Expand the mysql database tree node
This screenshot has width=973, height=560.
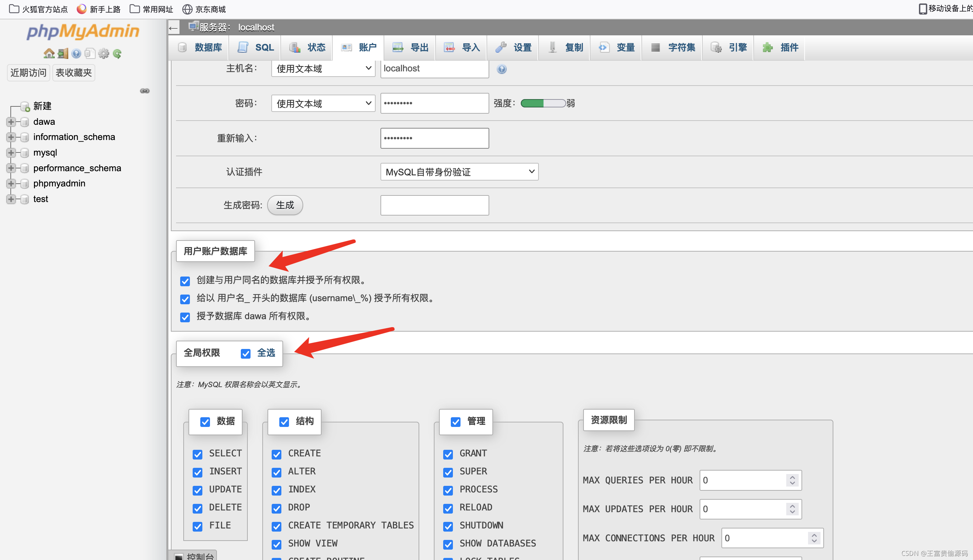pyautogui.click(x=11, y=153)
